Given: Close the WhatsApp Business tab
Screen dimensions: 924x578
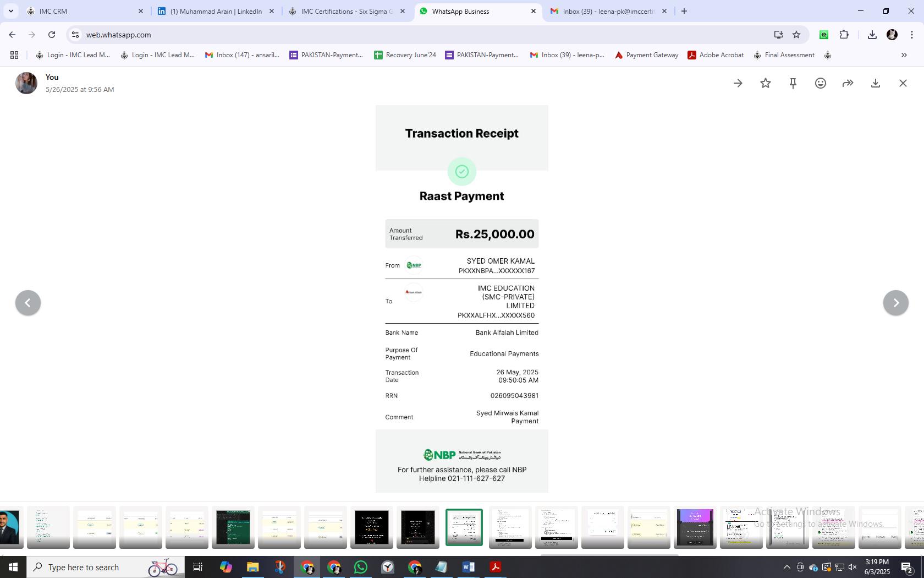Looking at the screenshot, I should [x=533, y=11].
